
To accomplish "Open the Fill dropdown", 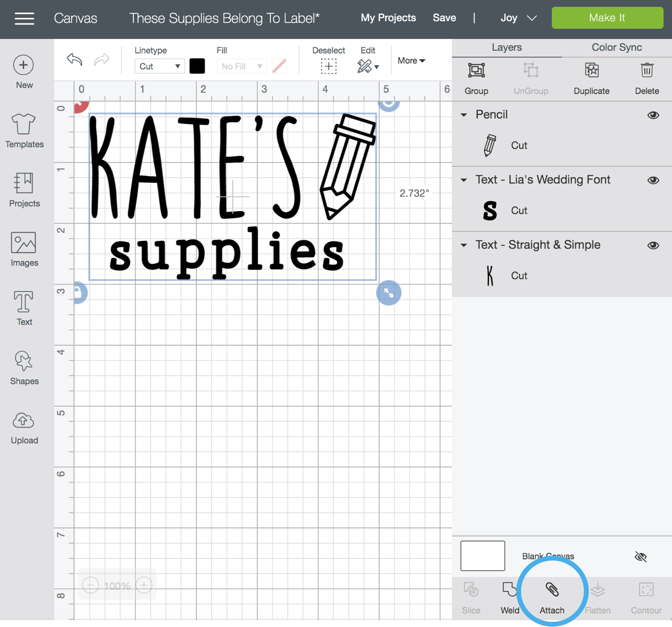I will (242, 66).
